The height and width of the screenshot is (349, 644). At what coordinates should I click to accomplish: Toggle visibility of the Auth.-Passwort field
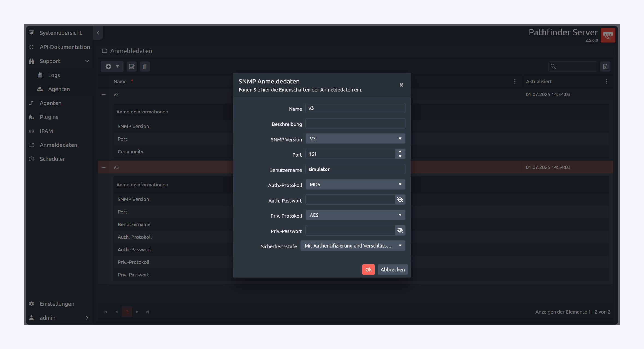400,200
